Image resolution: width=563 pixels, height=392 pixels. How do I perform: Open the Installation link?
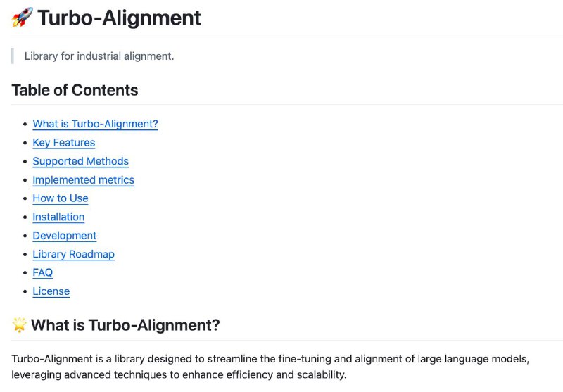click(58, 217)
